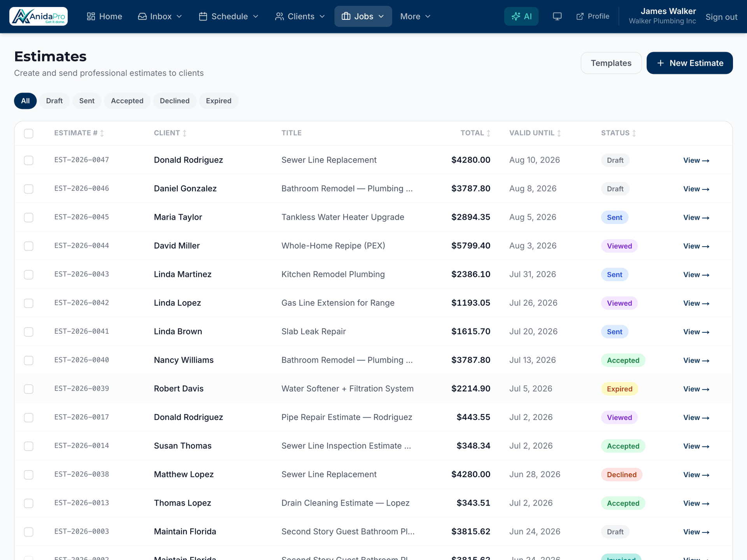Viewport: 747px width, 560px height.
Task: Click the Viewed status badge for EST-2026-0017
Action: point(619,418)
